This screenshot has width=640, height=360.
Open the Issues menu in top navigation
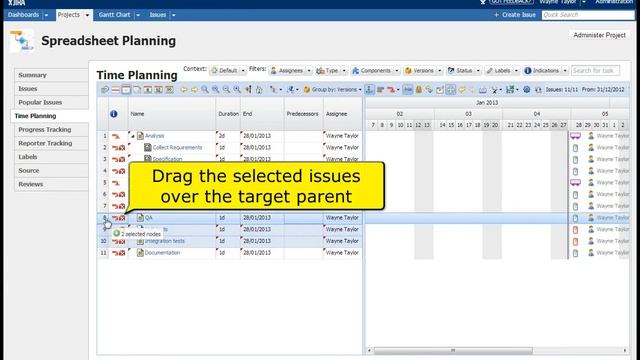[x=162, y=15]
